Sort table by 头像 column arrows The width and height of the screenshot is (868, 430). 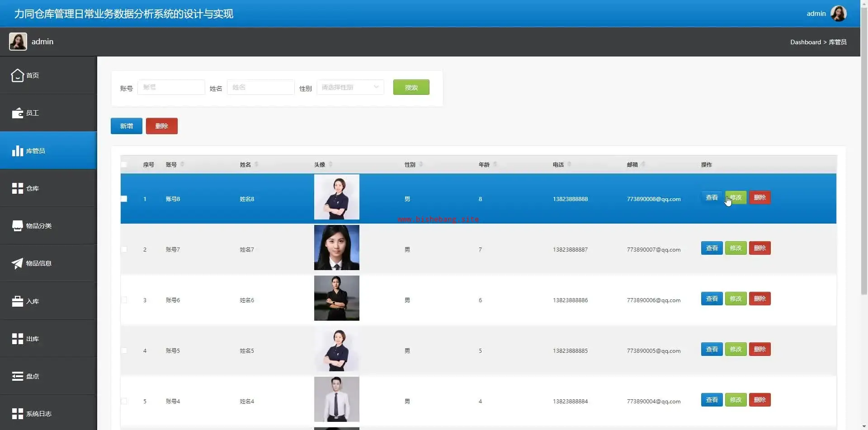(x=330, y=164)
